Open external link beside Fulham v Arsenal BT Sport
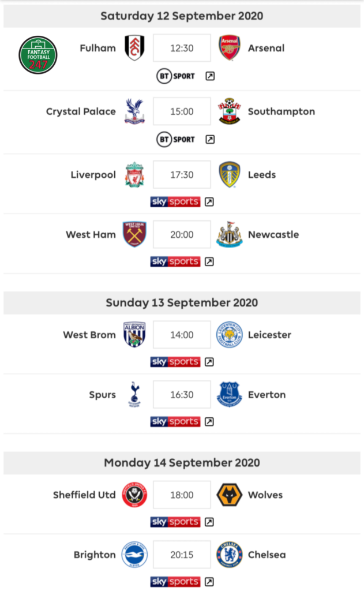Screen dimensions: 364x591 pos(210,76)
